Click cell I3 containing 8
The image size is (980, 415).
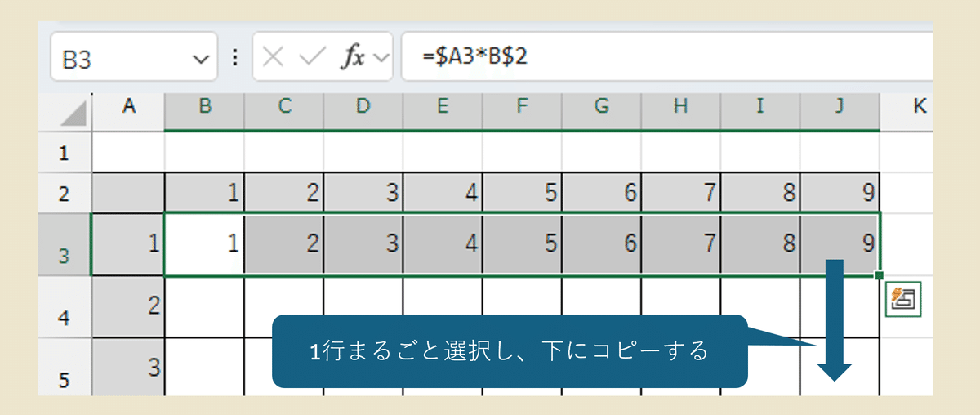(759, 244)
